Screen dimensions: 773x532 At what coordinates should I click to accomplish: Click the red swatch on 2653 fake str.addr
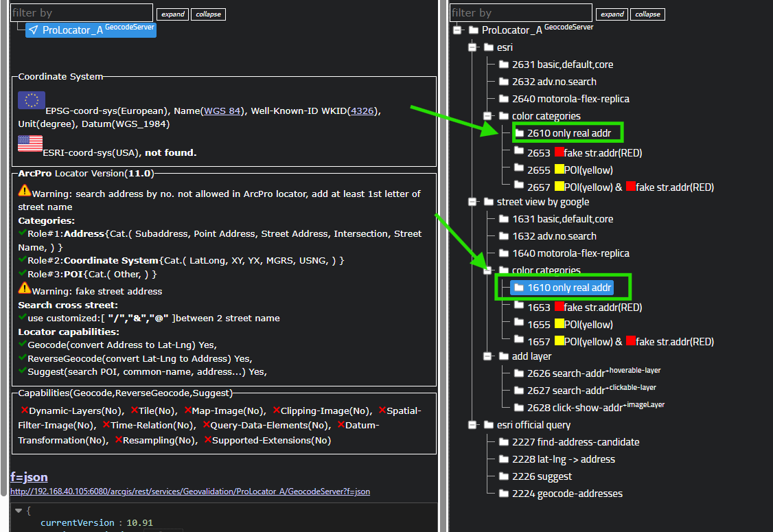559,152
